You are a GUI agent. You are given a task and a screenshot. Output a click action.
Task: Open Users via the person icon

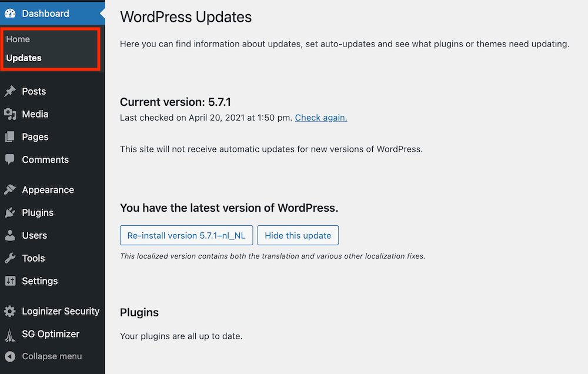click(10, 235)
